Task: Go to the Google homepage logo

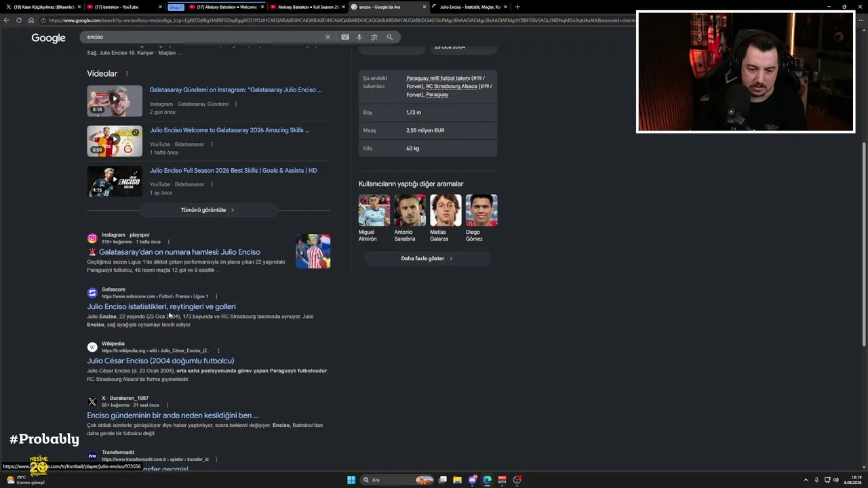Action: pos(48,38)
